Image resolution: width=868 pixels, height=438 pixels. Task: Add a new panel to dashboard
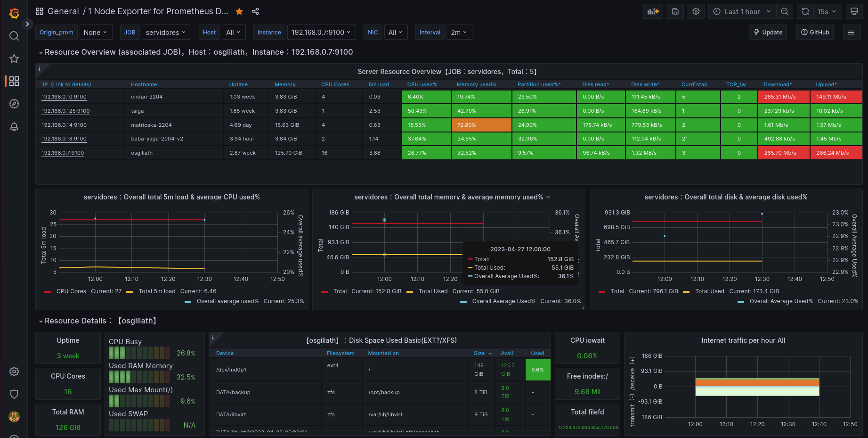[653, 11]
